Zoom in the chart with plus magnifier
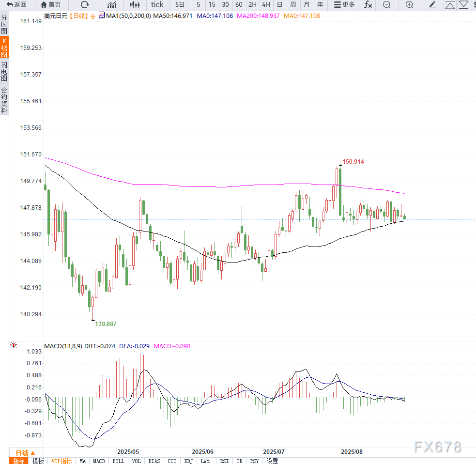This screenshot has height=464, width=476. coord(409,5)
